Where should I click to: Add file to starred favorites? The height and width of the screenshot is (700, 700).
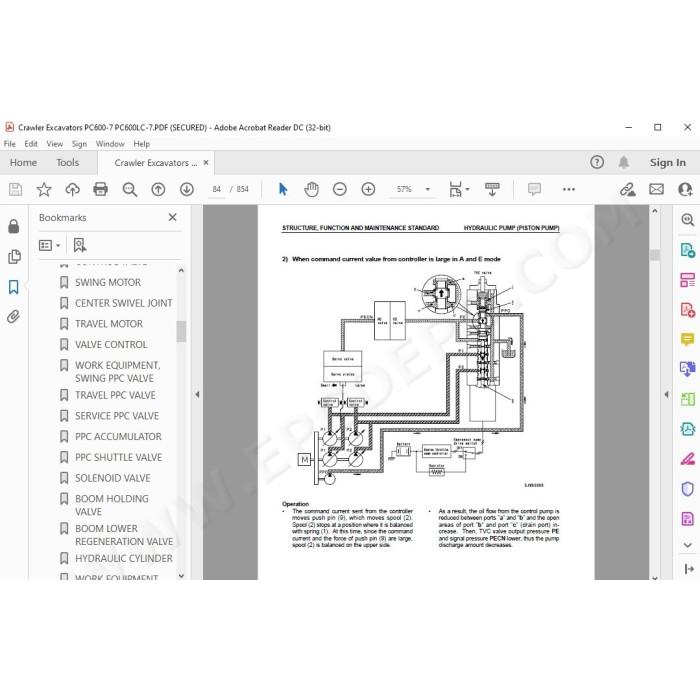click(x=44, y=189)
